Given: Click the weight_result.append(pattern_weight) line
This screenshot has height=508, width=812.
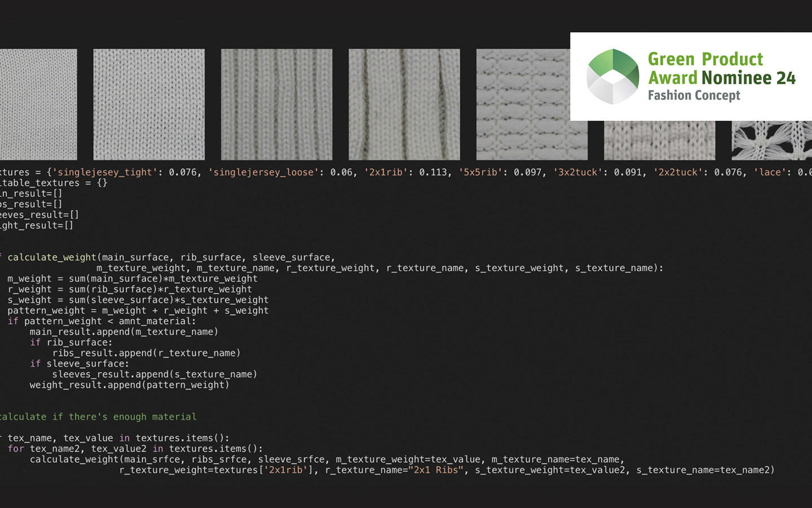Looking at the screenshot, I should point(129,385).
